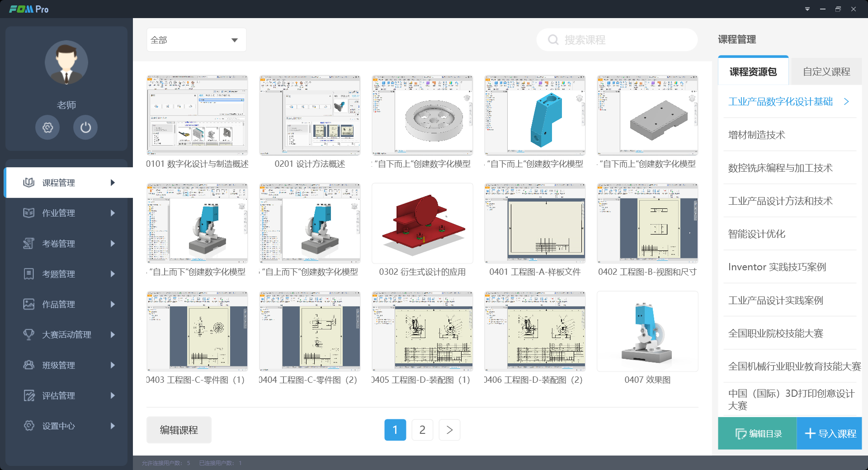Click the 导入课程 button
Viewport: 868px width, 470px height.
point(830,433)
